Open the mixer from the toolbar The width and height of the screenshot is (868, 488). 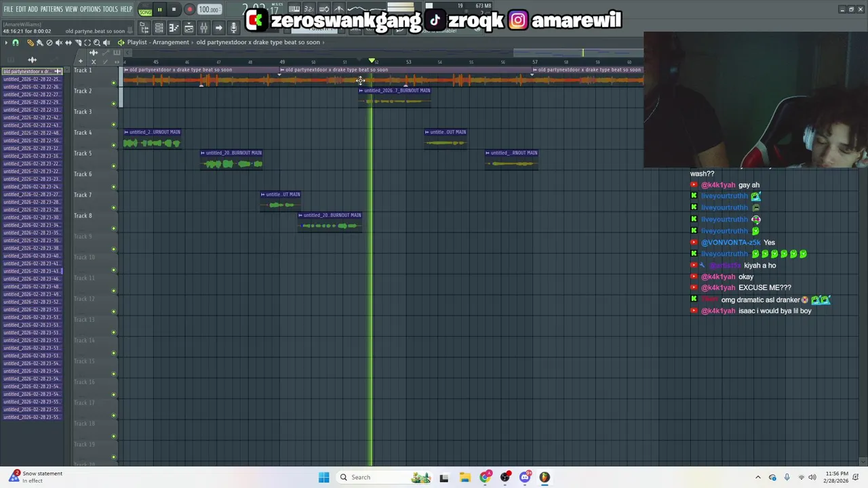coord(203,28)
